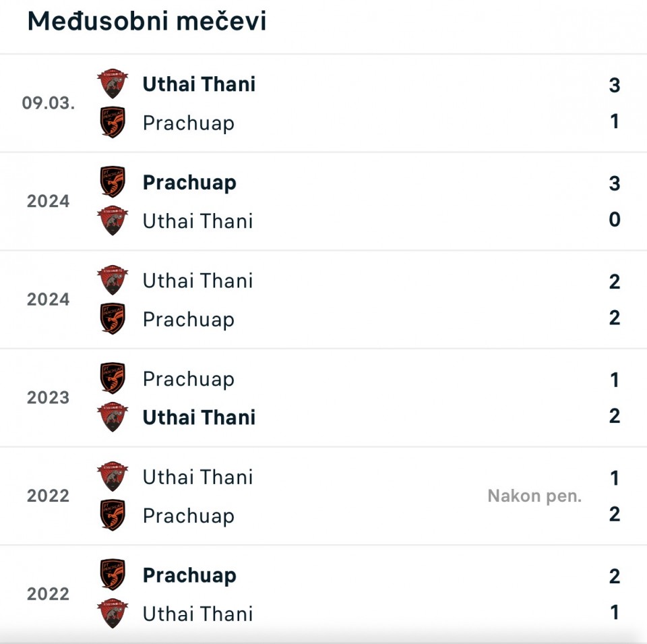Click Uthai Thani crest in the 3-0 match
The width and height of the screenshot is (647, 644).
click(x=112, y=221)
